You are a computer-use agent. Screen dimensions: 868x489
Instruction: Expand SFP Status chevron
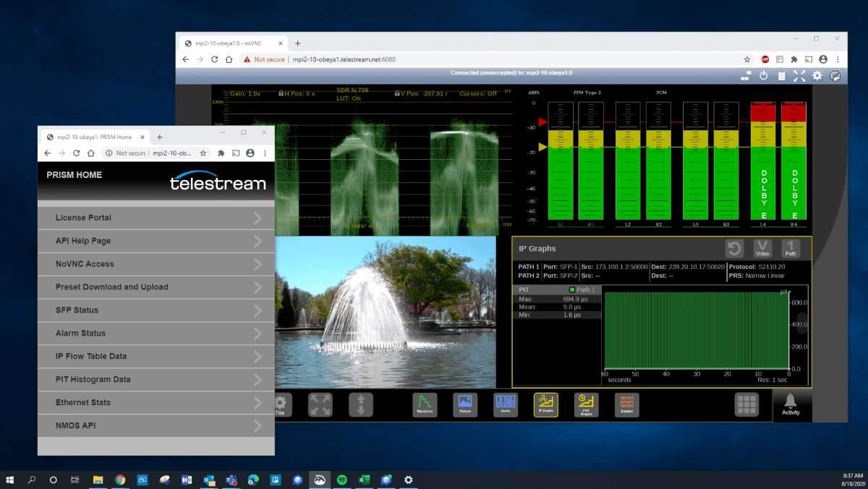(258, 310)
